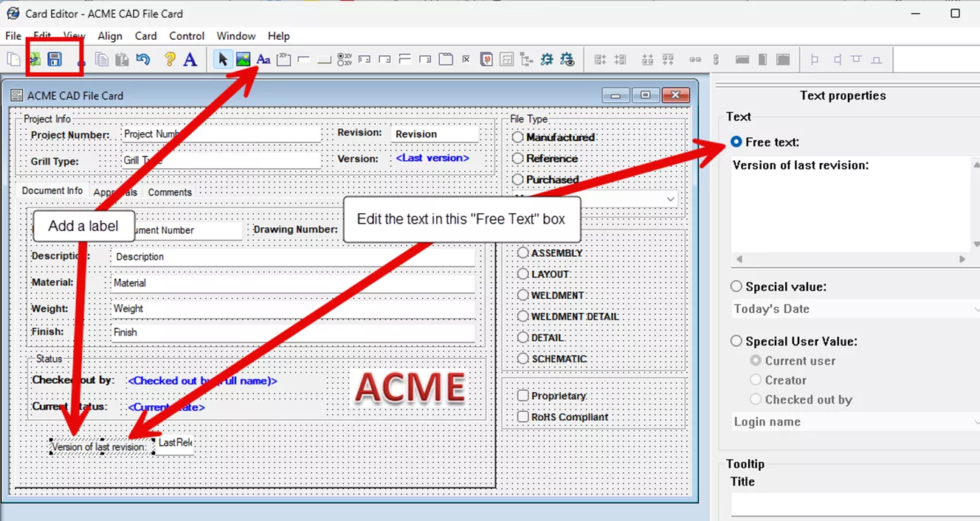Select the Free text radio button
The image size is (980, 521).
(736, 142)
